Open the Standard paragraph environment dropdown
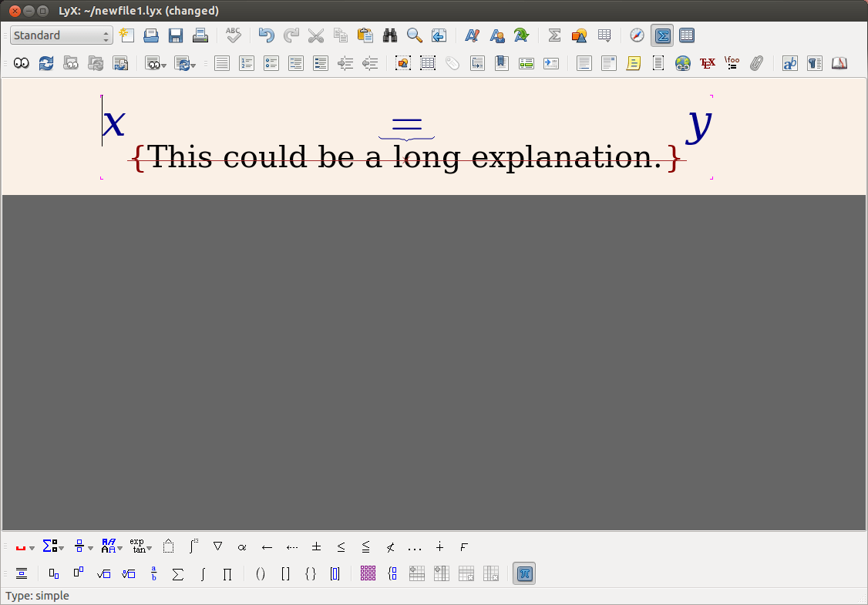Image resolution: width=868 pixels, height=605 pixels. (62, 35)
